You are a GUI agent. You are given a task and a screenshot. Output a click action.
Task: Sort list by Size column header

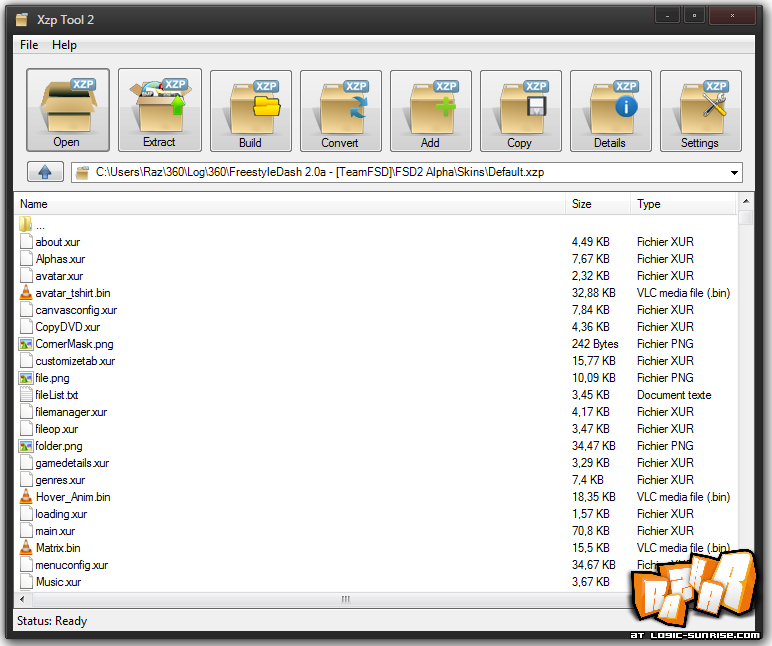tap(598, 204)
